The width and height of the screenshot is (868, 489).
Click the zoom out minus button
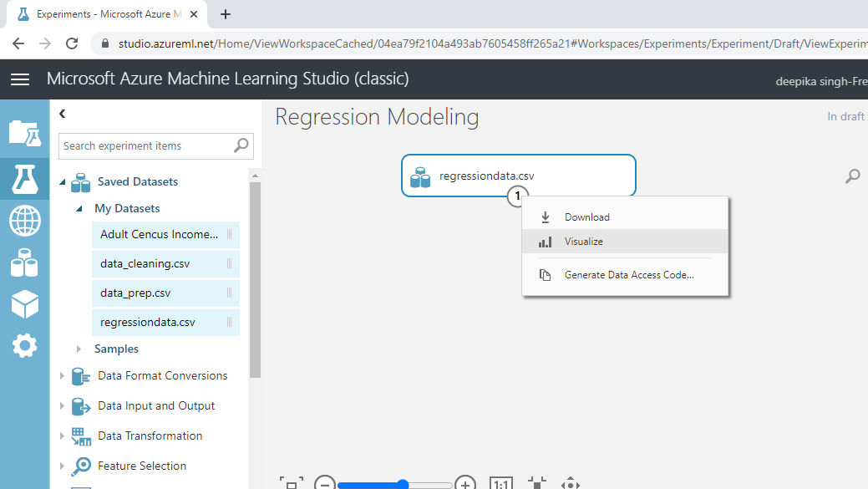325,483
